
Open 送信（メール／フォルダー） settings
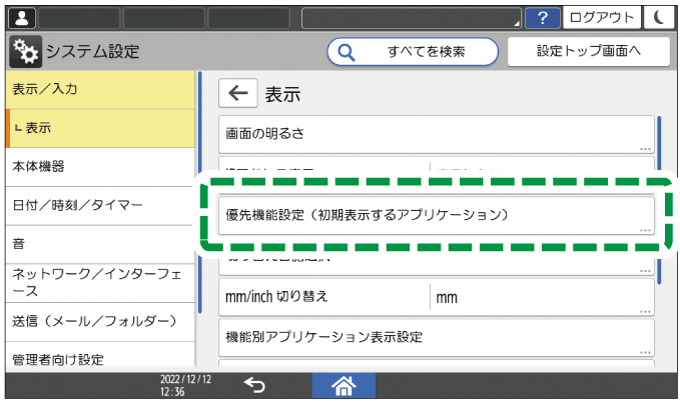click(x=100, y=322)
